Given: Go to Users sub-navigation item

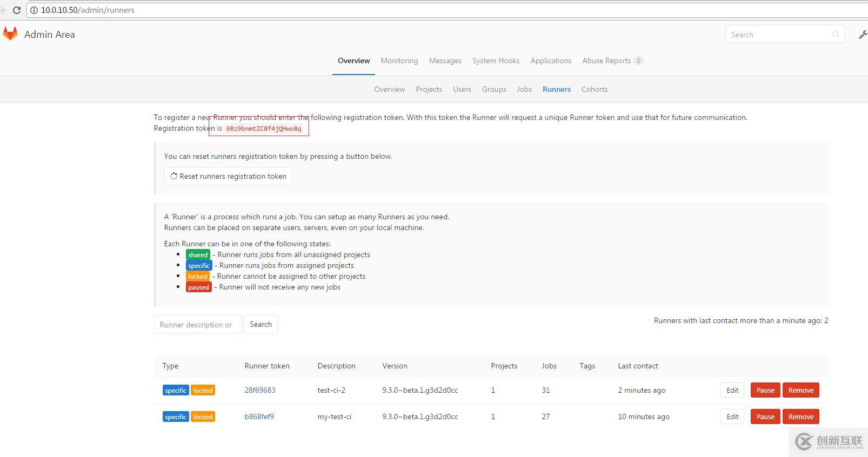Looking at the screenshot, I should point(462,89).
